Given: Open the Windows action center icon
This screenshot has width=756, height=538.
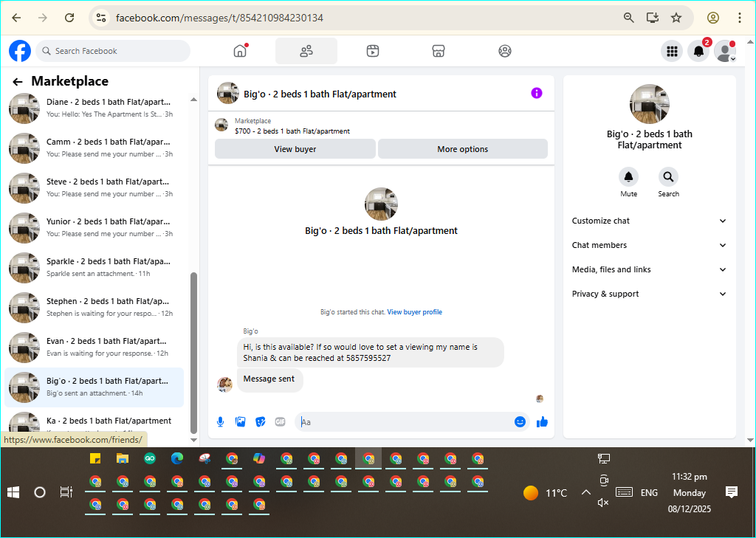Looking at the screenshot, I should [x=732, y=492].
